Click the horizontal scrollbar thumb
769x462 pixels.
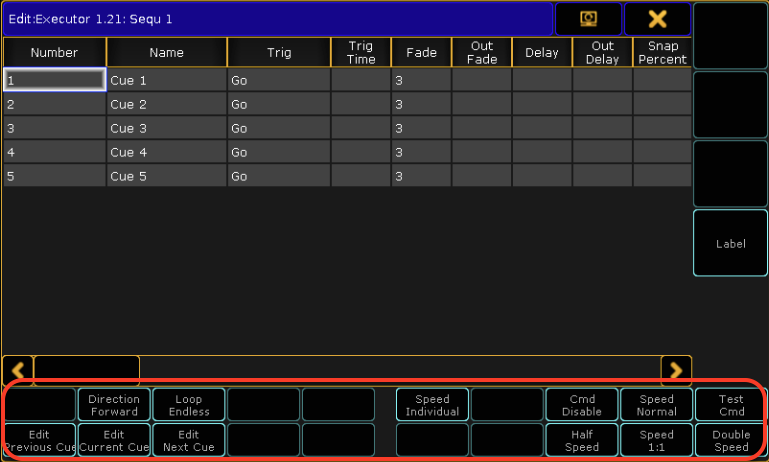[x=87, y=370]
